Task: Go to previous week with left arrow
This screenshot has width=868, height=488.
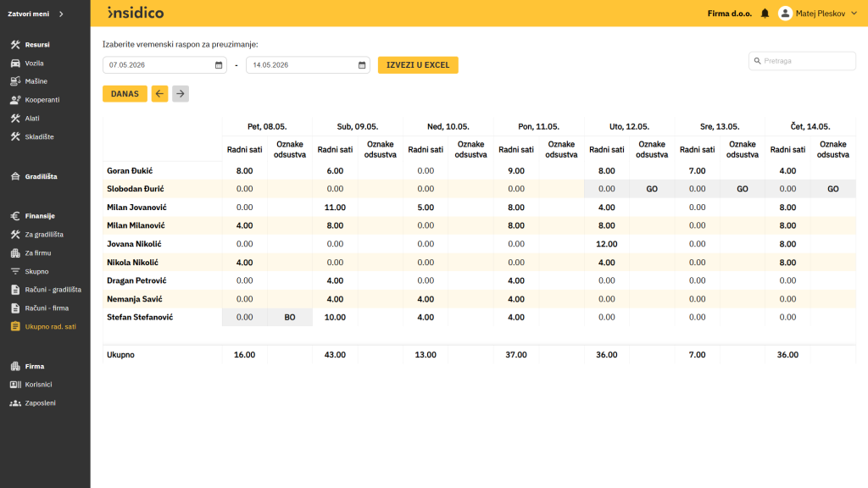Action: pyautogui.click(x=159, y=93)
